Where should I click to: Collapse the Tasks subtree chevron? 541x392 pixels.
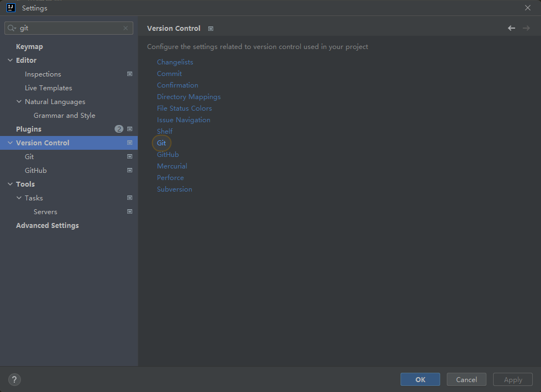(x=19, y=198)
